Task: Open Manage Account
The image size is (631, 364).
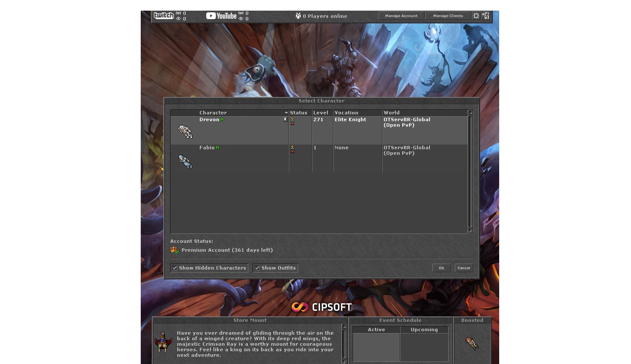Action: click(401, 16)
